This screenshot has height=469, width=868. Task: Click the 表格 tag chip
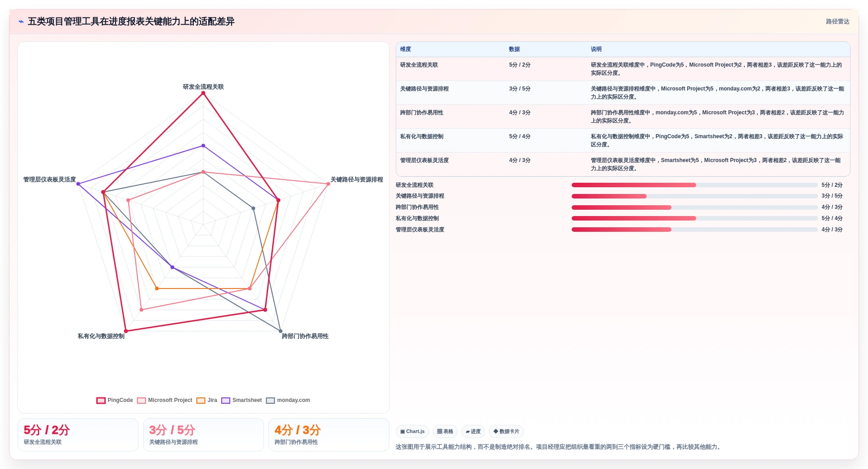(x=445, y=431)
